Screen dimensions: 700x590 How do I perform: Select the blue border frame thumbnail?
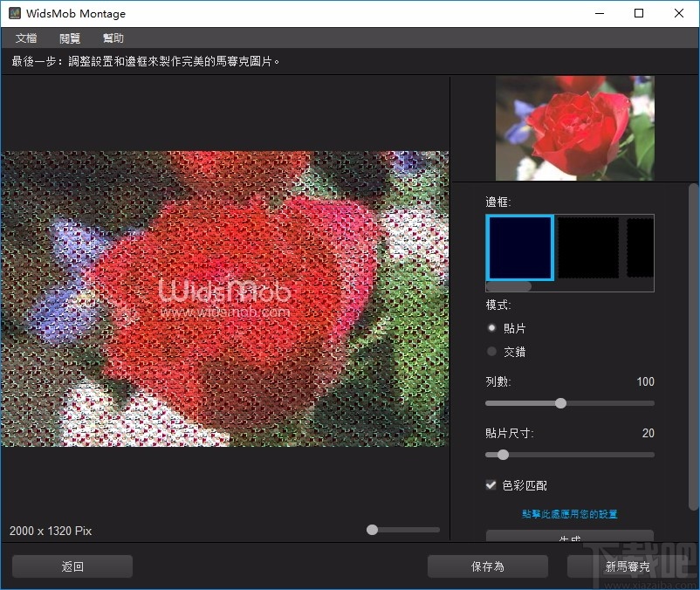pyautogui.click(x=519, y=247)
